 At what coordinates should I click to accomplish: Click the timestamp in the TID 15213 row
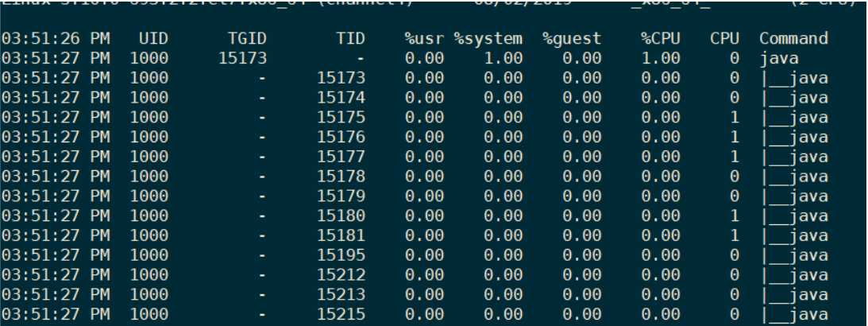click(56, 294)
